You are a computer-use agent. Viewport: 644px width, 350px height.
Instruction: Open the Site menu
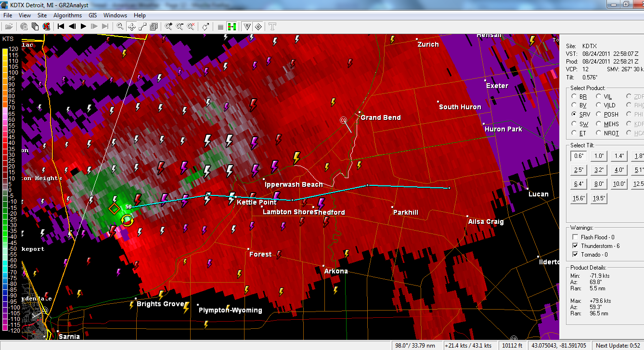42,15
